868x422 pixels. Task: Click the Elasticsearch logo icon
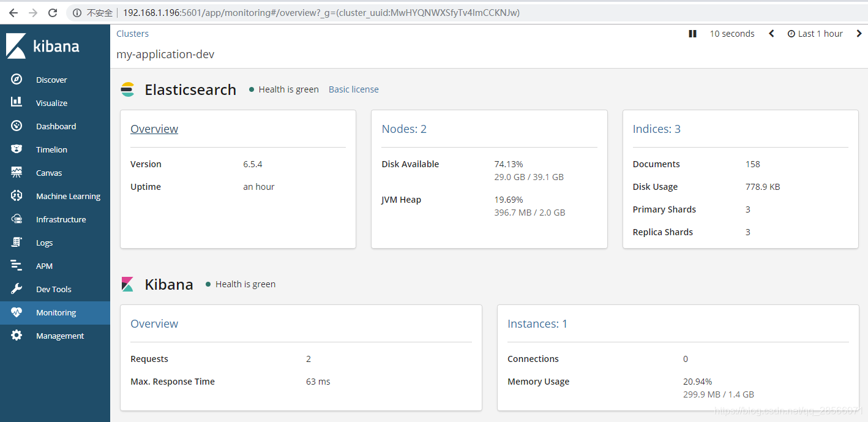127,89
